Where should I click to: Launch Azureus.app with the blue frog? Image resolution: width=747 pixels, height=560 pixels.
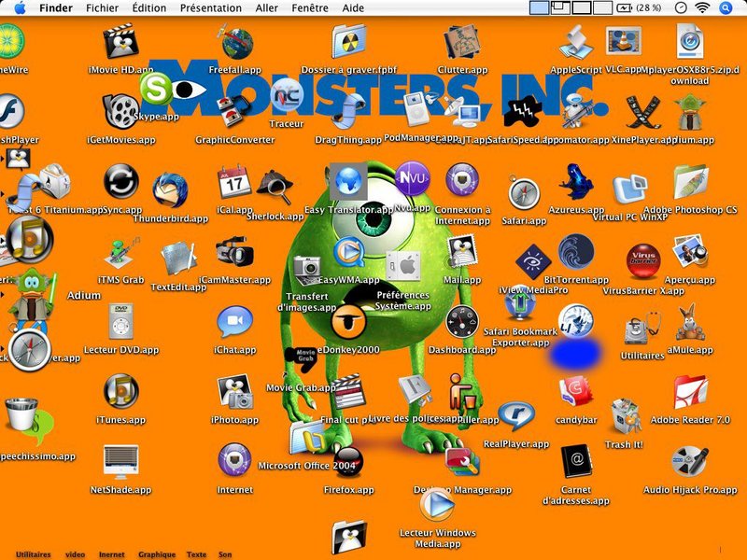[x=576, y=181]
